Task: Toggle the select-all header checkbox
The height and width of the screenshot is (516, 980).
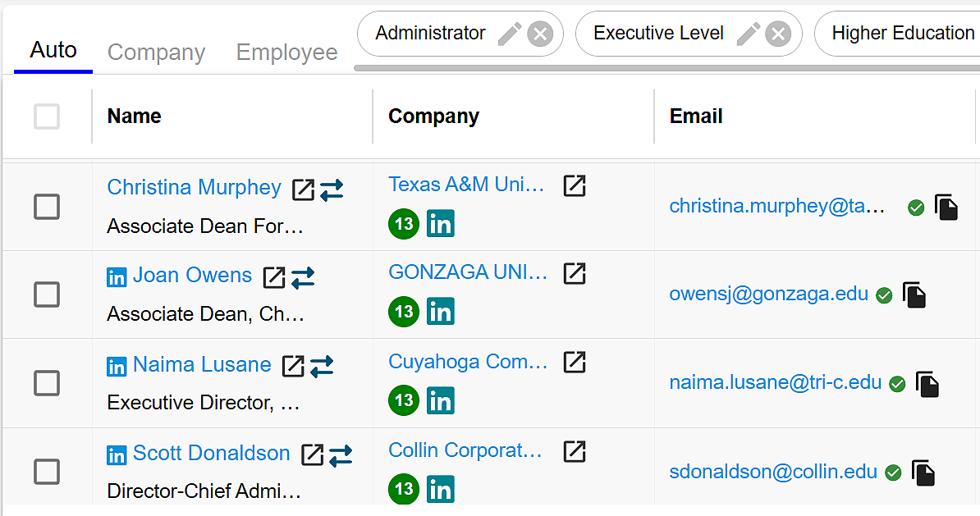Action: coord(47,116)
